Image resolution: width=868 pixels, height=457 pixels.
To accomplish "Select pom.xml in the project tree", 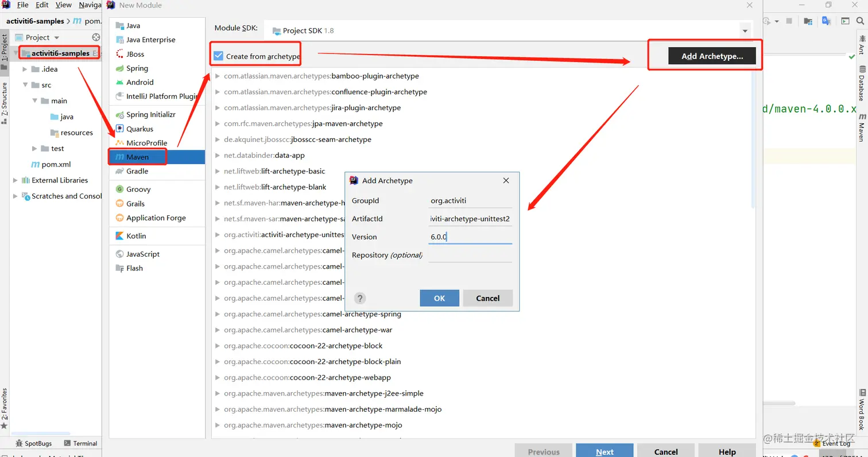I will tap(51, 165).
